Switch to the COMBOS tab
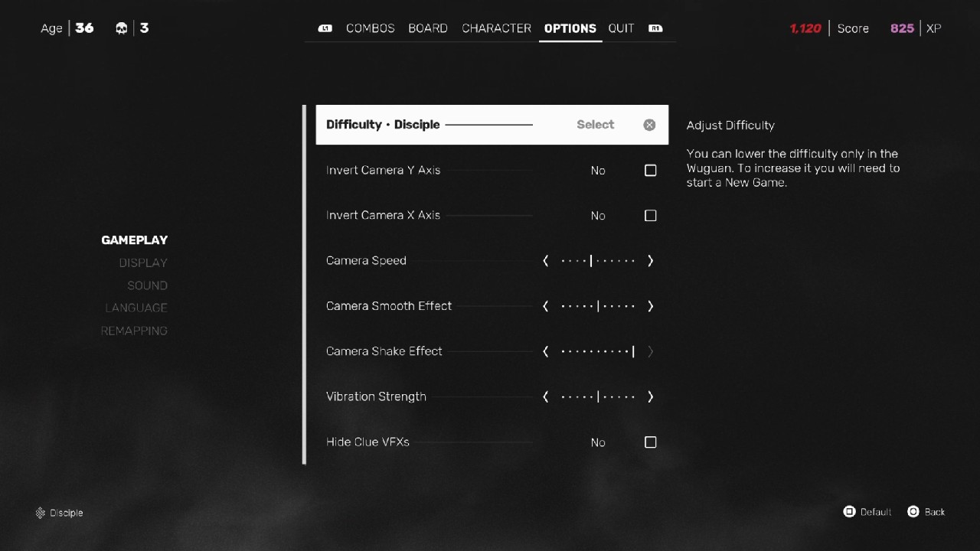980x551 pixels. [x=370, y=28]
